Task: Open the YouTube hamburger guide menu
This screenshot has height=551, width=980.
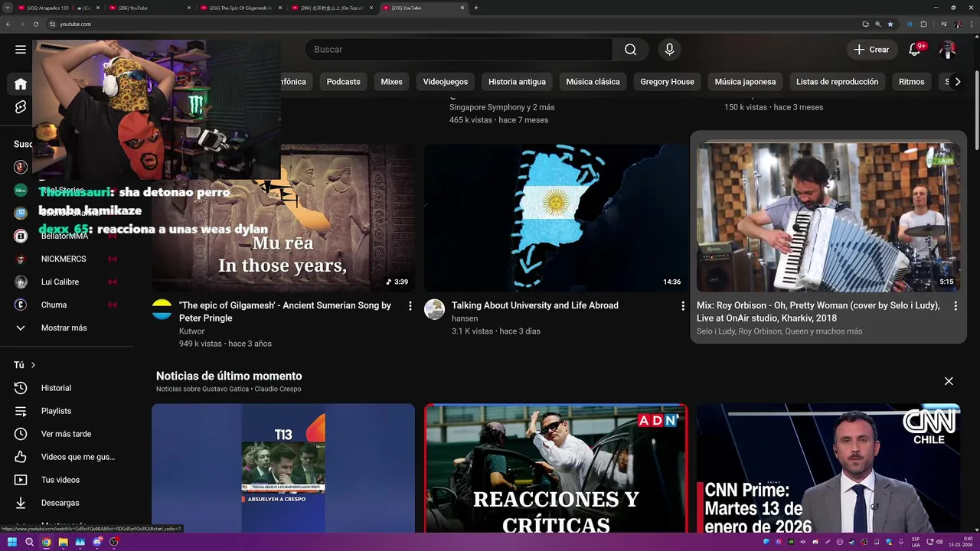Action: coord(21,50)
